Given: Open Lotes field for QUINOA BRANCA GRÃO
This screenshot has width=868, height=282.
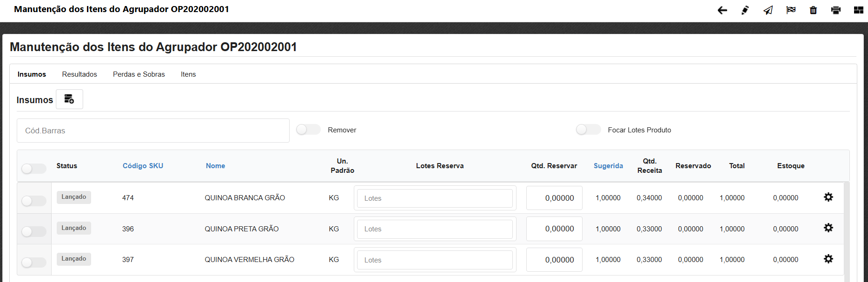Looking at the screenshot, I should point(435,198).
